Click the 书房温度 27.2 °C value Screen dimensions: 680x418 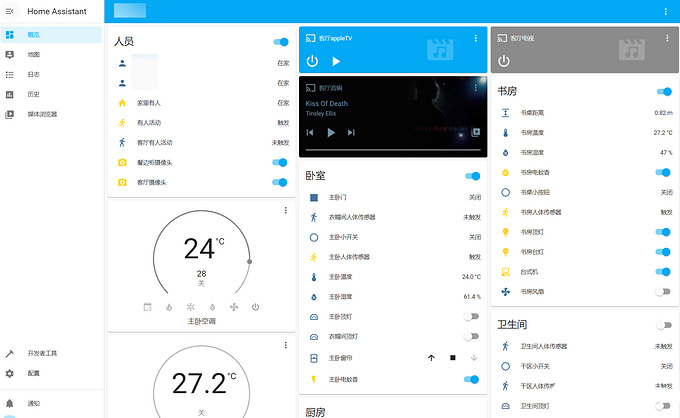pyautogui.click(x=663, y=133)
